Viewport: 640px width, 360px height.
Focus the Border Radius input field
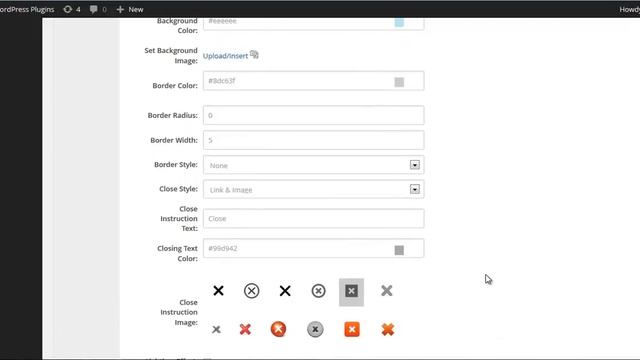pyautogui.click(x=313, y=115)
